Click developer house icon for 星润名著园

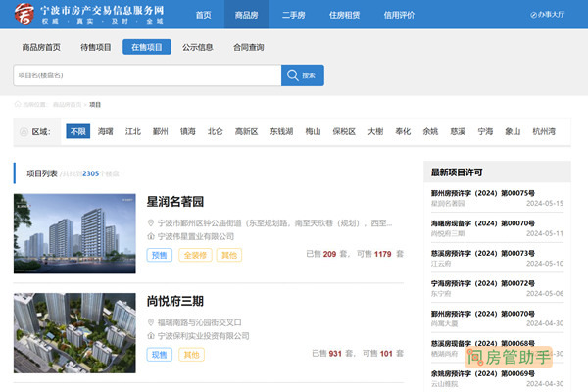click(x=151, y=236)
